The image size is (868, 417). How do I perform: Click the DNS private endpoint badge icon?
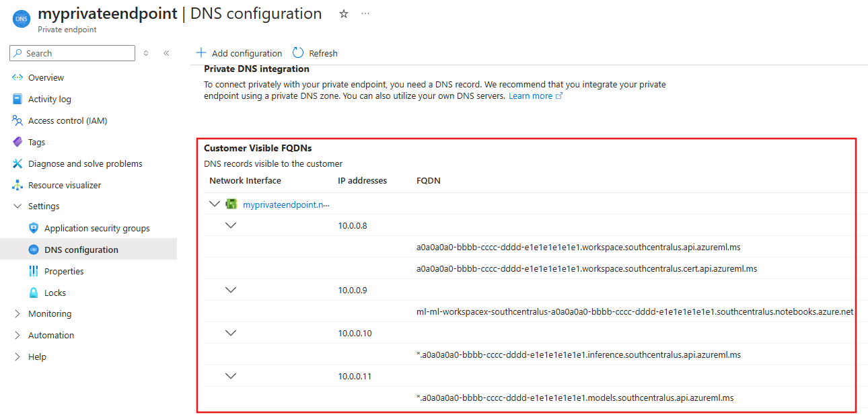pyautogui.click(x=21, y=19)
